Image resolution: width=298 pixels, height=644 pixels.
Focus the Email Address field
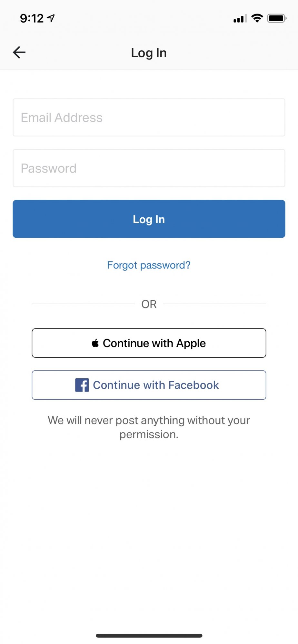149,118
